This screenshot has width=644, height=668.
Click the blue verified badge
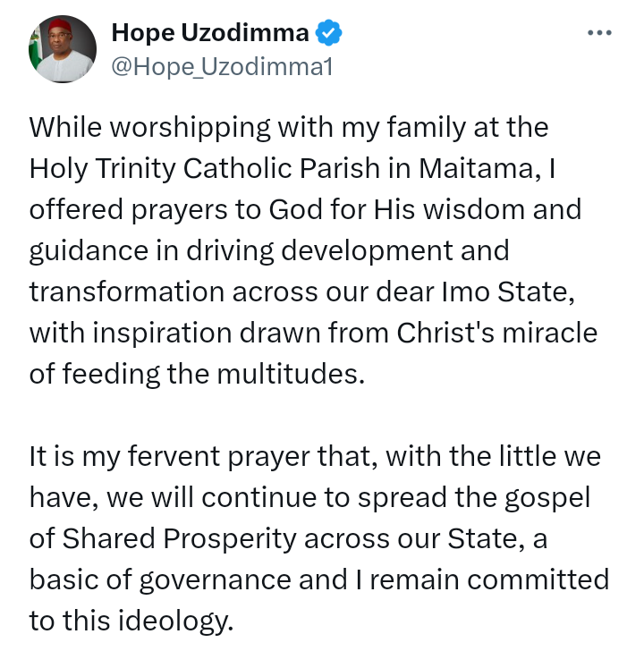(328, 33)
